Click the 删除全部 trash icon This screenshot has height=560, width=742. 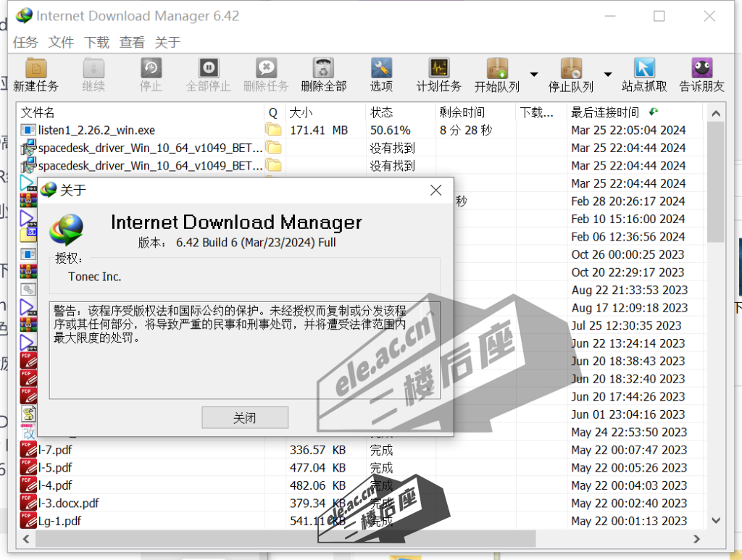click(x=323, y=69)
